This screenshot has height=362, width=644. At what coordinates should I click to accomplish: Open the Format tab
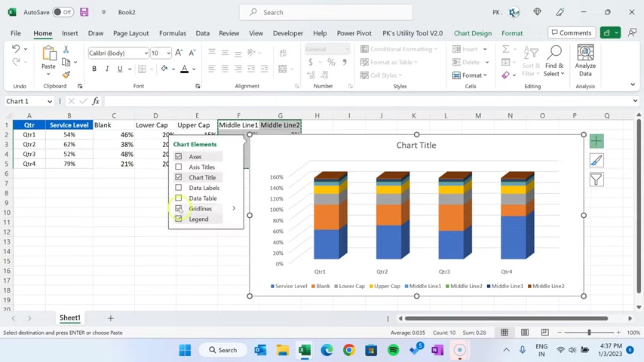pos(512,33)
